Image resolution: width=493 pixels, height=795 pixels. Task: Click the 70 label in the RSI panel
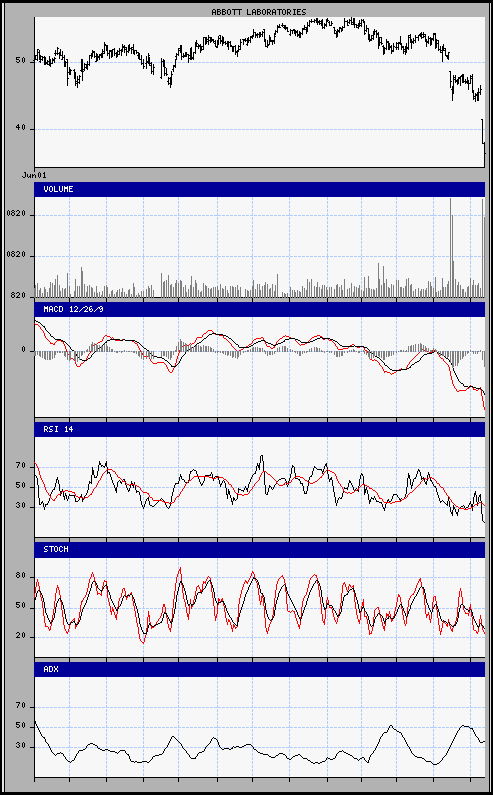coord(21,465)
